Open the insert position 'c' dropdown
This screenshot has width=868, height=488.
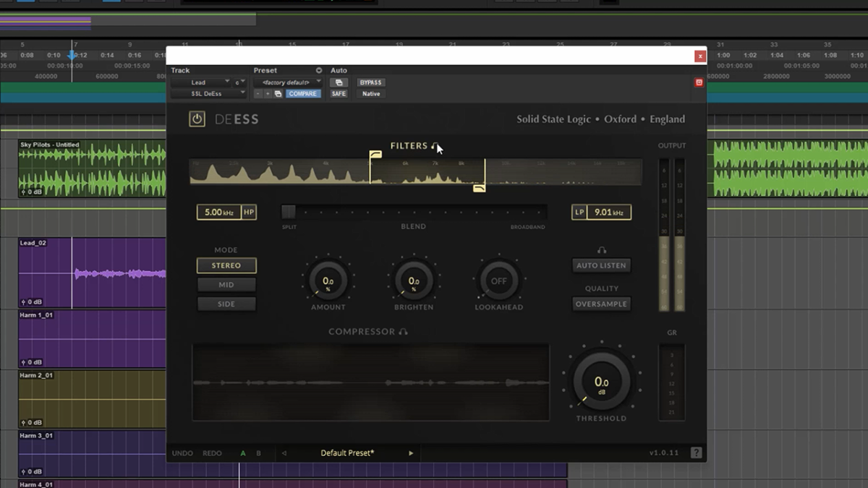tap(239, 82)
